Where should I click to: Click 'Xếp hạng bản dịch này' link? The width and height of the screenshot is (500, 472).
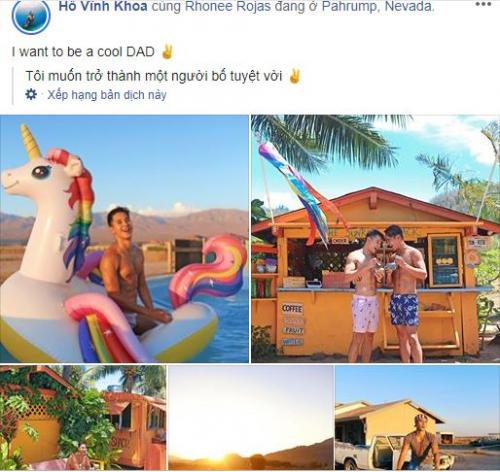[x=107, y=95]
